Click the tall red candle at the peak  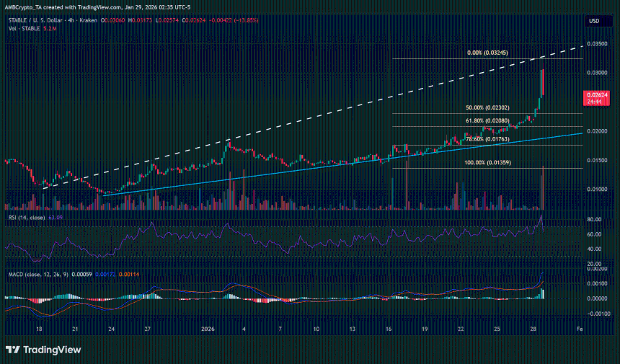(x=542, y=83)
